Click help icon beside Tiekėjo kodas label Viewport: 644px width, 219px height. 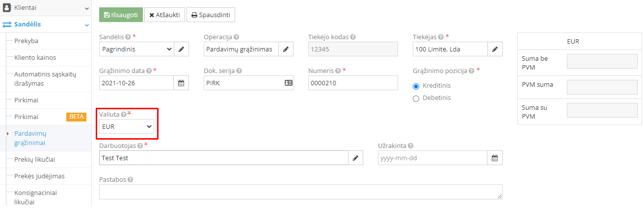pos(353,37)
